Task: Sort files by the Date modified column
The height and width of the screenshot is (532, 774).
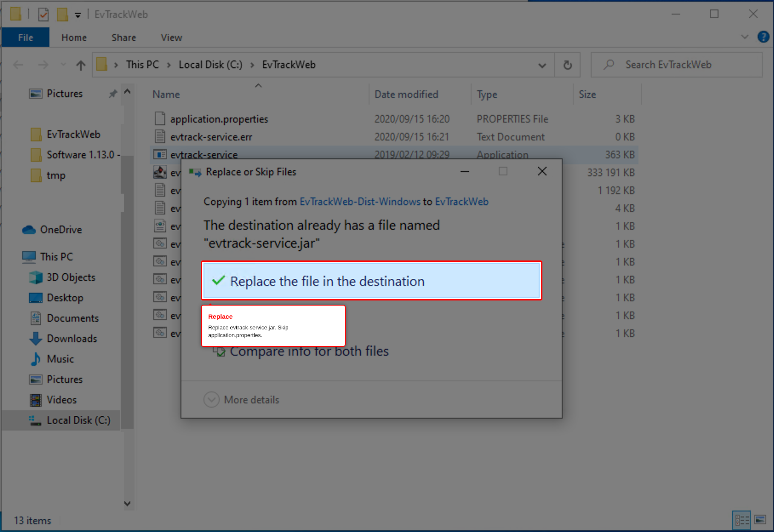Action: (406, 94)
